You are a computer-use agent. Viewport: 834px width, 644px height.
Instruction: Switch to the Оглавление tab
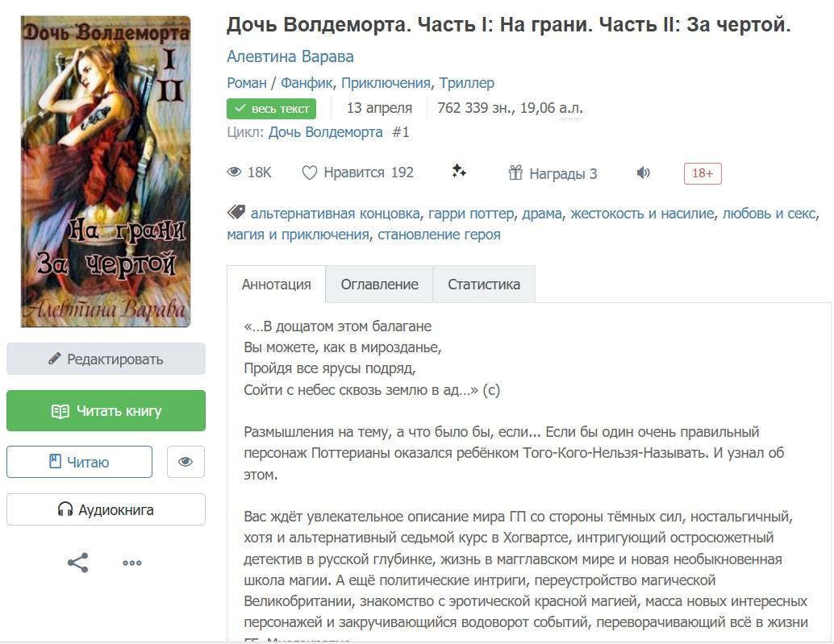pyautogui.click(x=379, y=284)
